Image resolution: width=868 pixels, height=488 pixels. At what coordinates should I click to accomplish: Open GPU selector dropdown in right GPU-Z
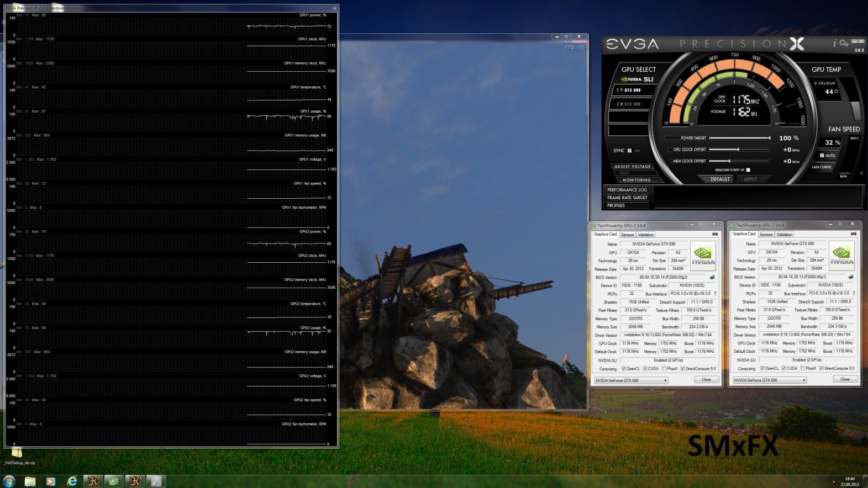(x=770, y=380)
